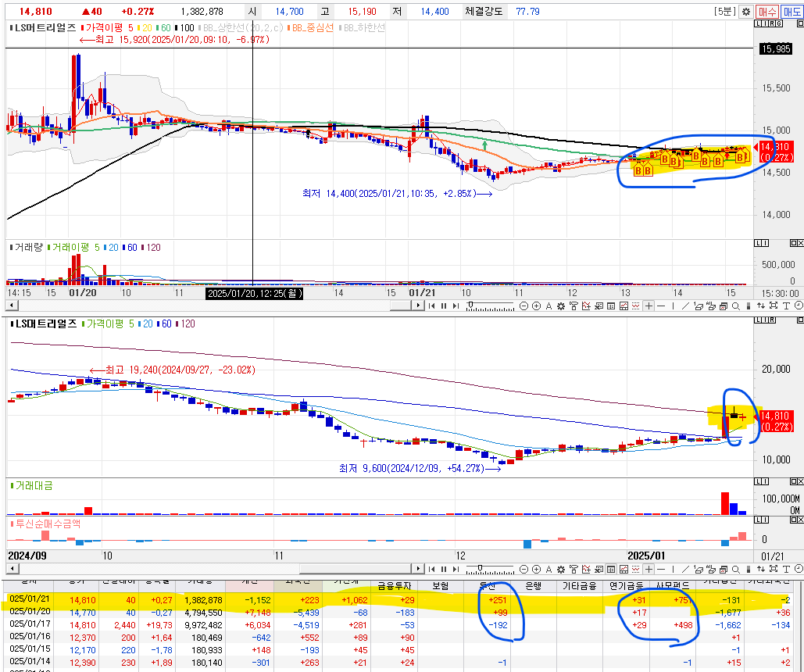Click the 연기금등 column header
The image size is (804, 672).
point(626,585)
